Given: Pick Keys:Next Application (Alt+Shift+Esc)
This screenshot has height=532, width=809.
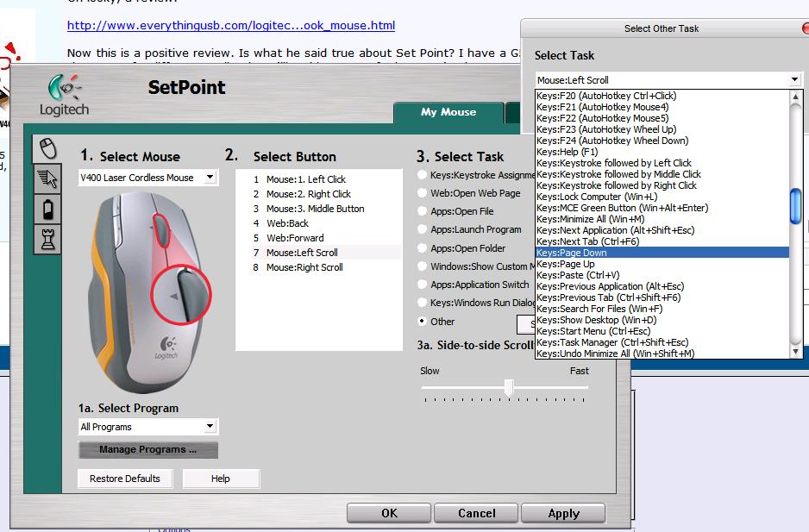Looking at the screenshot, I should 662,230.
